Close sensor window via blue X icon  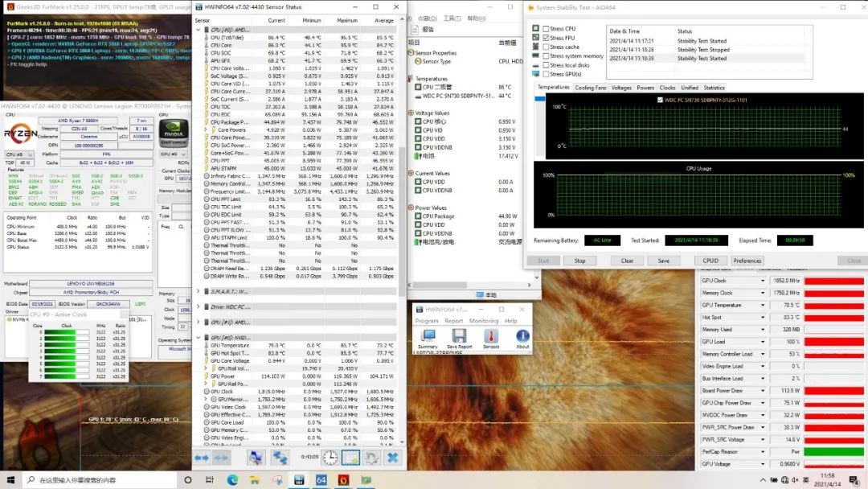392,458
